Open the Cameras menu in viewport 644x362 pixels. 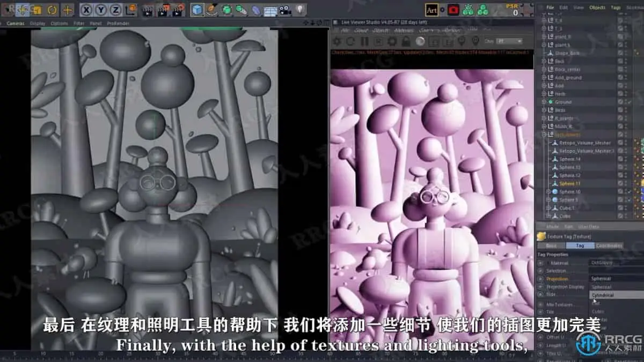pyautogui.click(x=16, y=24)
